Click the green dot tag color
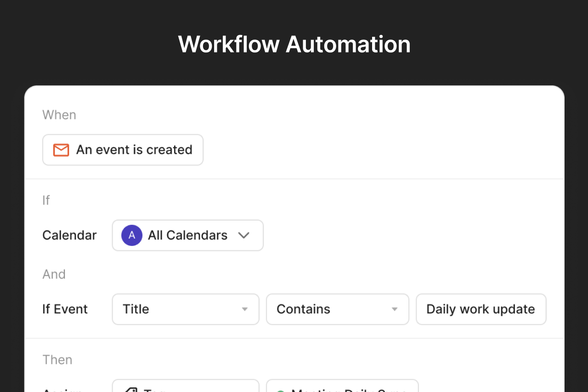Screen dimensions: 588x392 (x=281, y=391)
